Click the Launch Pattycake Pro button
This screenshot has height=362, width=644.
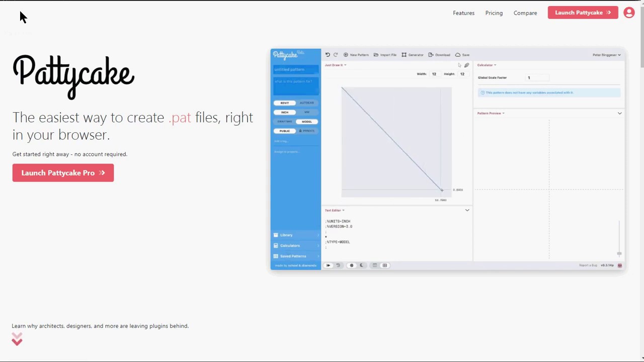point(63,173)
